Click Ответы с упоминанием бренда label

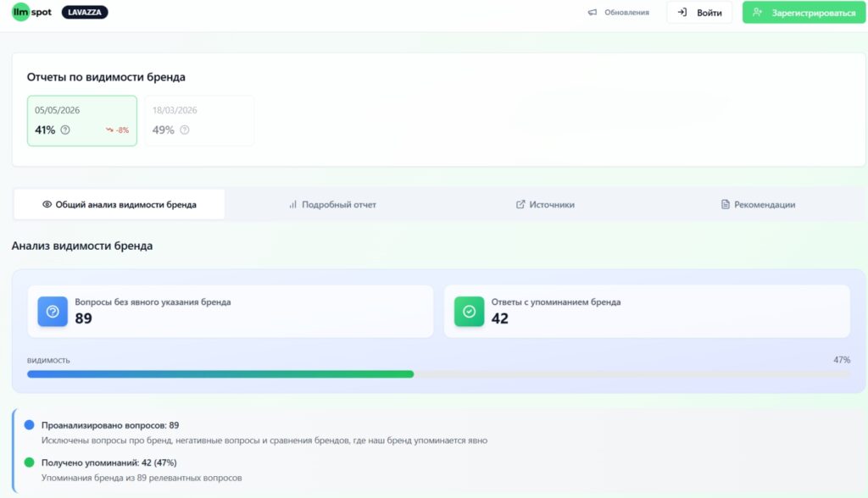[x=556, y=302]
